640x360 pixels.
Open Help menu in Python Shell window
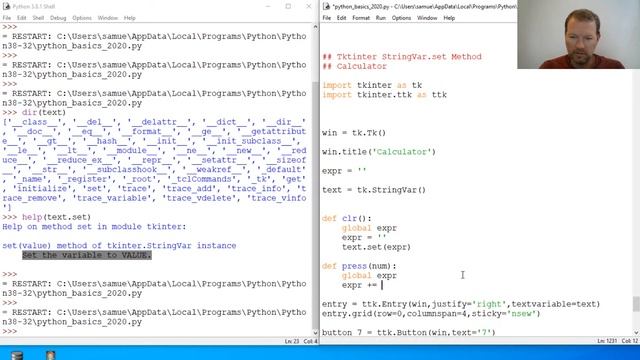(x=130, y=18)
